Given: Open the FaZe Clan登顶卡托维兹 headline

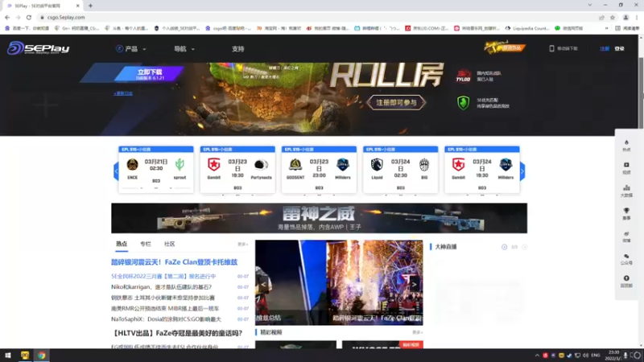Looking at the screenshot, I should (x=174, y=262).
